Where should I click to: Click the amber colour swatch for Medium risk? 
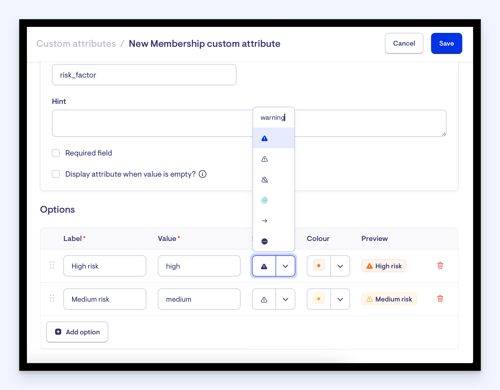[x=319, y=299]
